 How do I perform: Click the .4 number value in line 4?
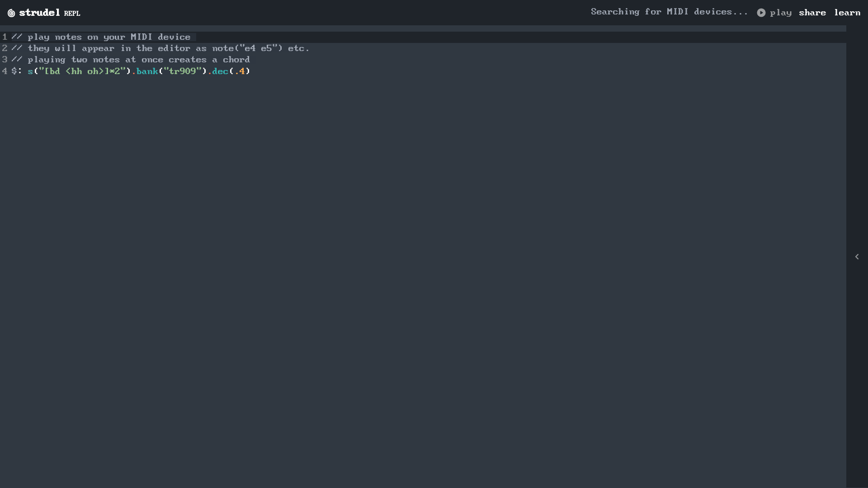point(240,71)
